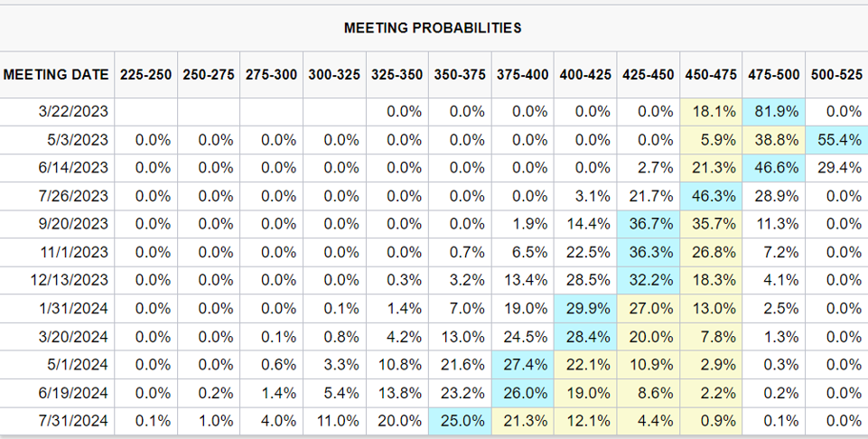Click the 3/22/2023 meeting date row label
This screenshot has width=868, height=439.
click(72, 112)
